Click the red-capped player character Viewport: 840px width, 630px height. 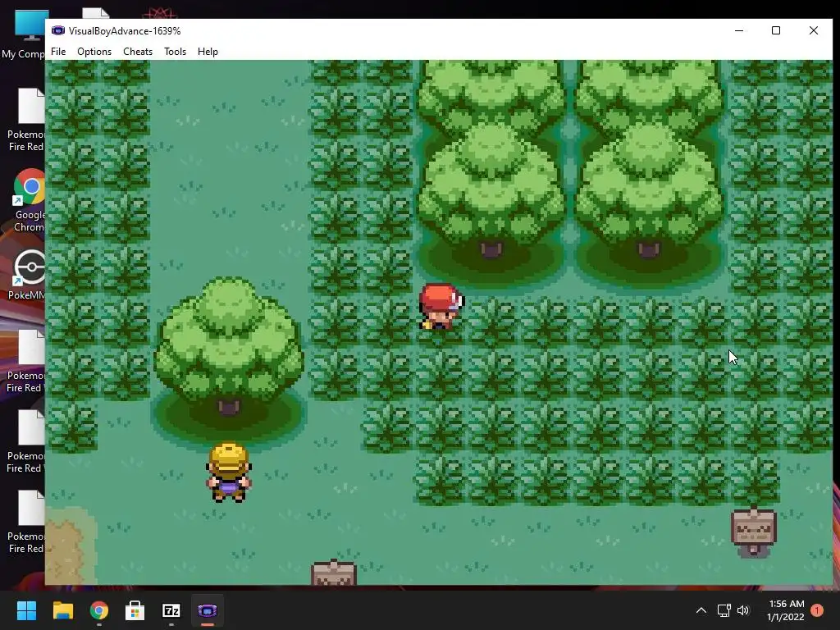pyautogui.click(x=441, y=306)
